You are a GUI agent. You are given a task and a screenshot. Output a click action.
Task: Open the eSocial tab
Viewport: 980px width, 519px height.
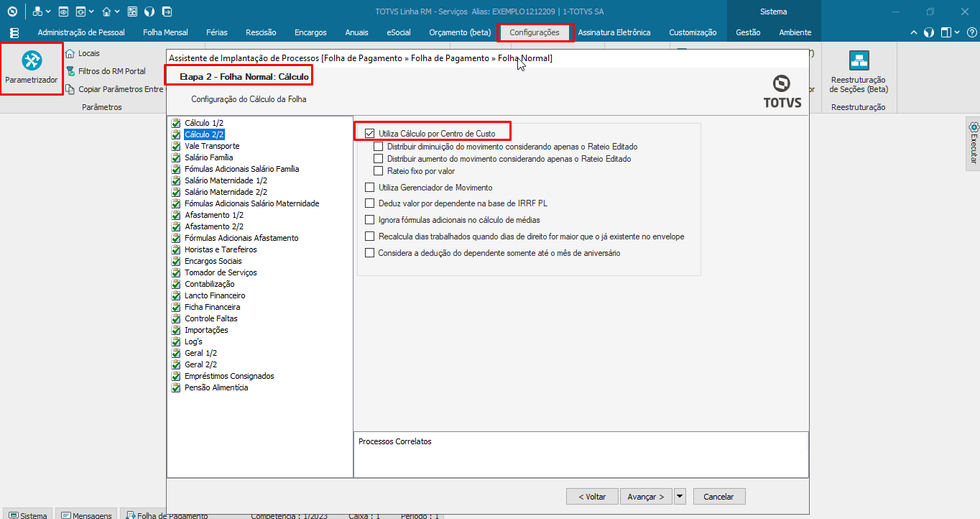click(399, 32)
